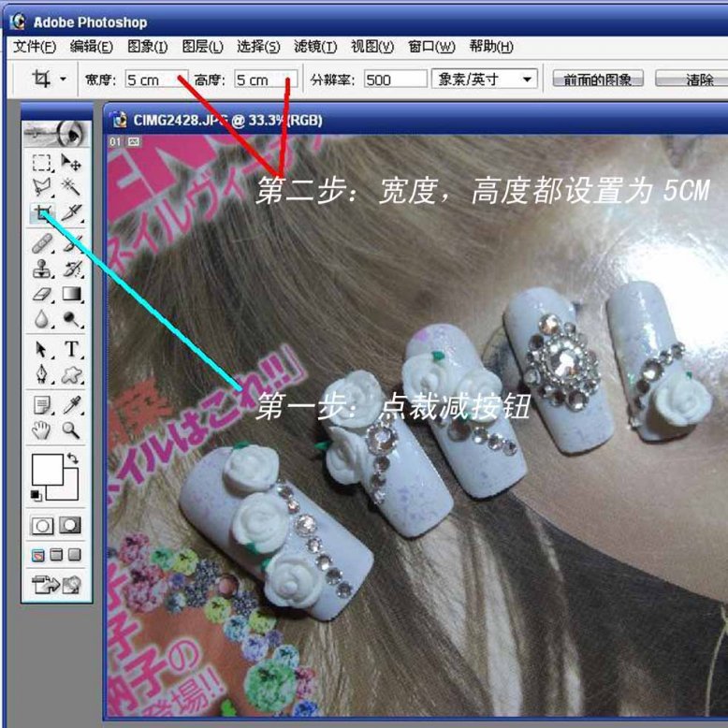Open the 滤镜 (Filter) menu
This screenshot has width=728, height=728.
tap(314, 47)
